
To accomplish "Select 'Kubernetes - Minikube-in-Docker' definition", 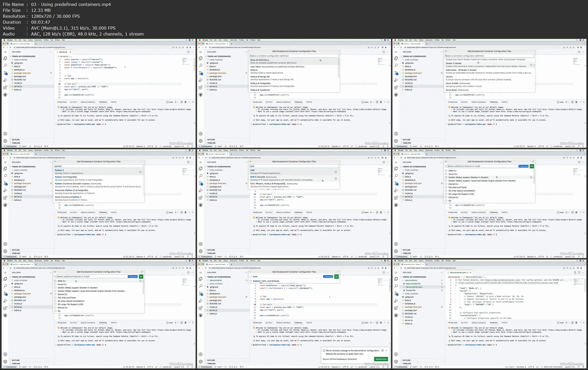I will [x=489, y=71].
